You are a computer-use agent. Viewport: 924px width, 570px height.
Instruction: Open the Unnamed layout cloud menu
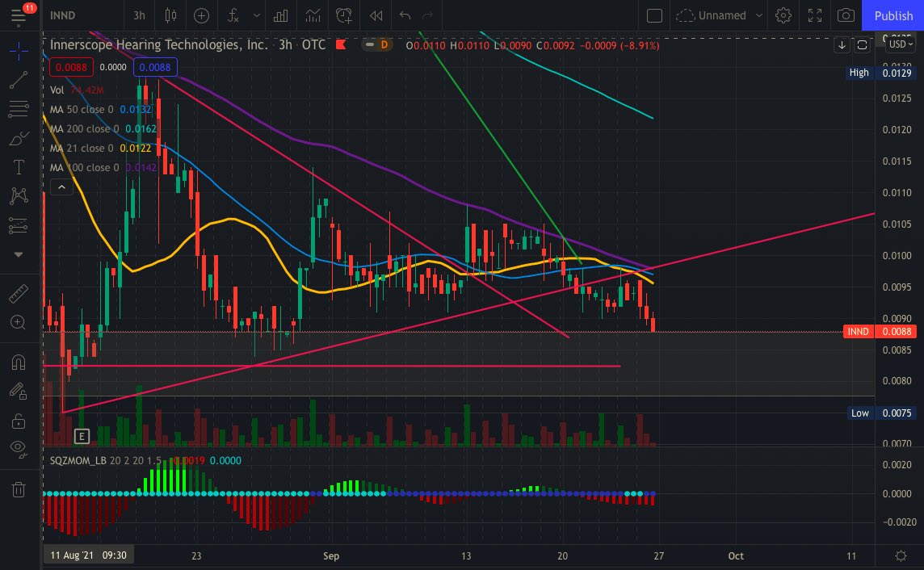point(712,15)
